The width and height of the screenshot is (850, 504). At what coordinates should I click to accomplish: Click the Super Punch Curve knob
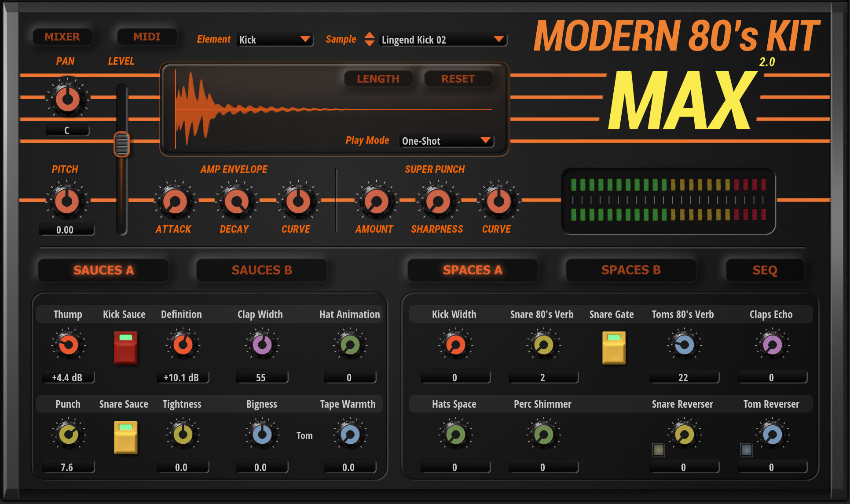pyautogui.click(x=499, y=201)
